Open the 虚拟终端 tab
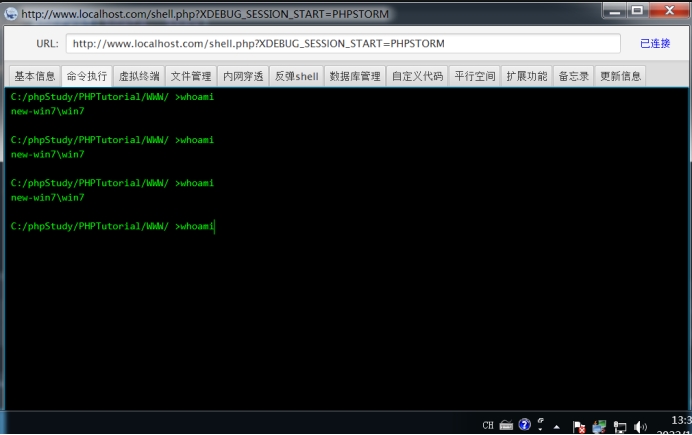Viewport: 692px width, 435px height. click(x=139, y=76)
